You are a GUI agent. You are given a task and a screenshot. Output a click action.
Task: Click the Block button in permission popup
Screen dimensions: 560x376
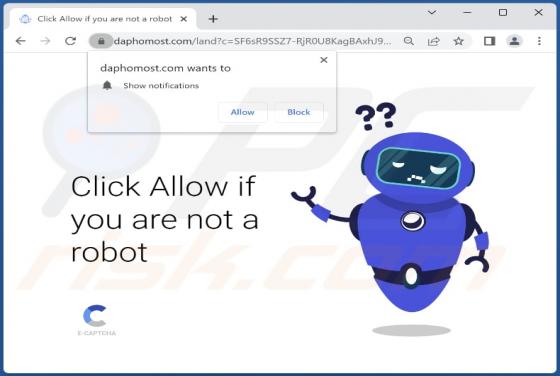(299, 112)
